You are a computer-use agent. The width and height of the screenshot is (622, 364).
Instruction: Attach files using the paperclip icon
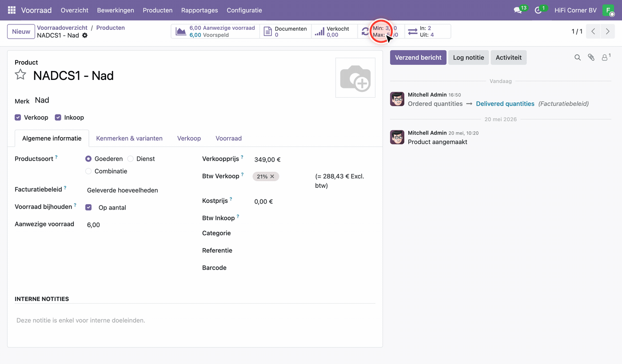click(x=591, y=57)
